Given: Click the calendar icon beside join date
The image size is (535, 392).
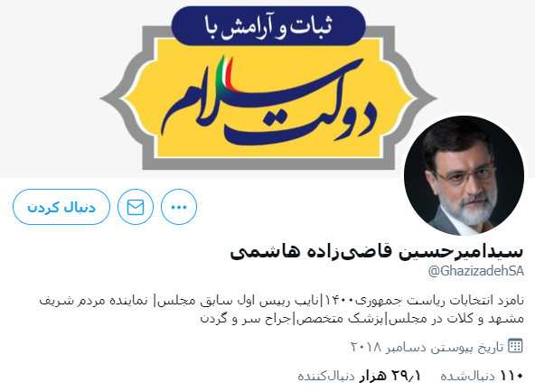Looking at the screenshot, I should pyautogui.click(x=515, y=346).
